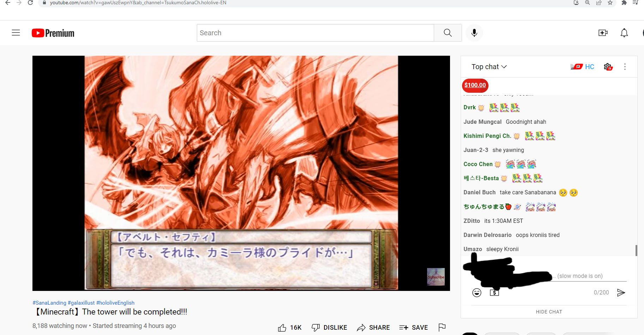Click chat author Umazo
The image size is (644, 335).
pyautogui.click(x=473, y=249)
